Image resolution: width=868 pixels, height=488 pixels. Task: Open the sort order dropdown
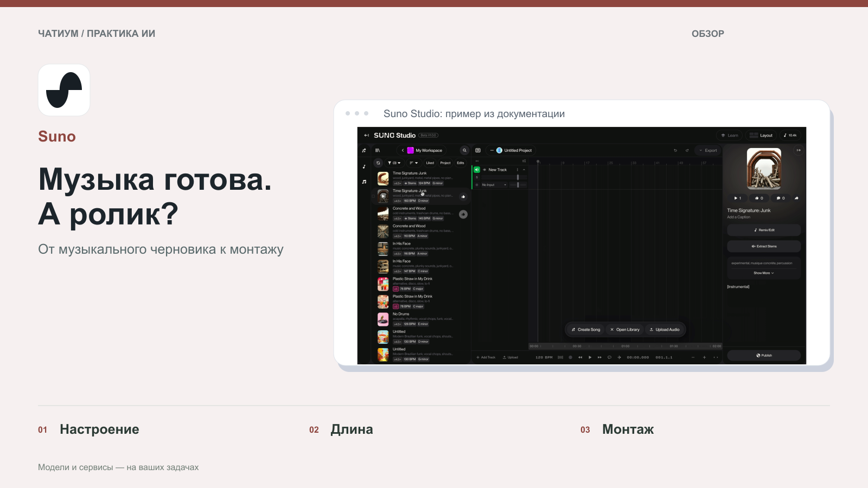(x=413, y=163)
